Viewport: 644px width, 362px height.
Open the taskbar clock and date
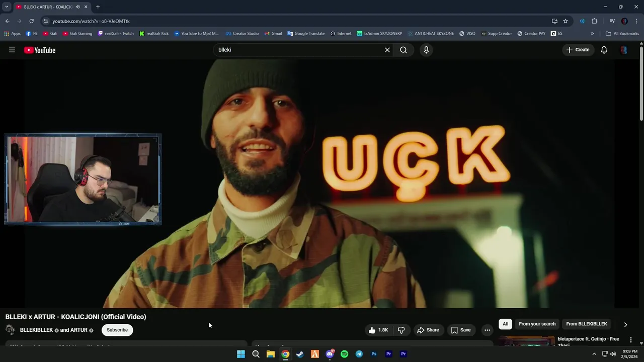630,354
